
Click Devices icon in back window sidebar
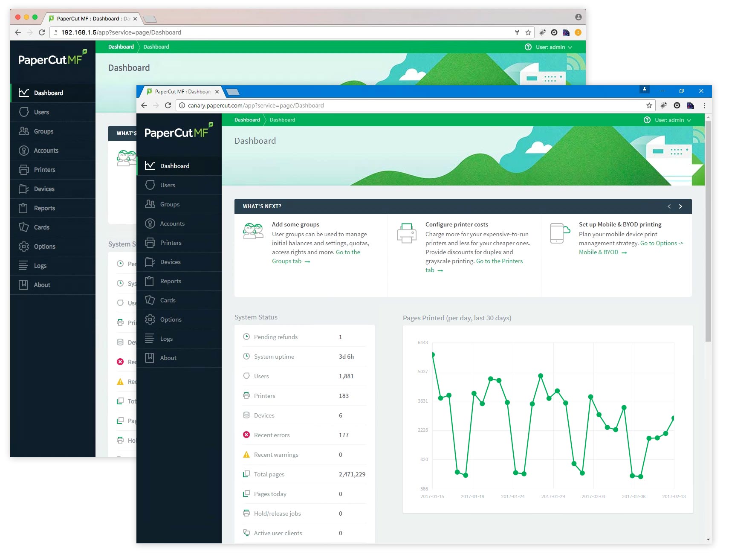(24, 189)
